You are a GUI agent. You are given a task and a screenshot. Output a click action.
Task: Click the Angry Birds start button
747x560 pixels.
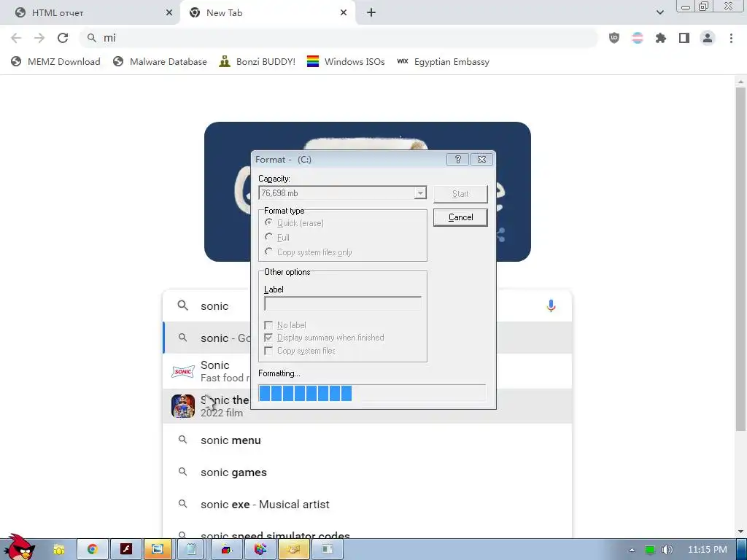(18, 548)
